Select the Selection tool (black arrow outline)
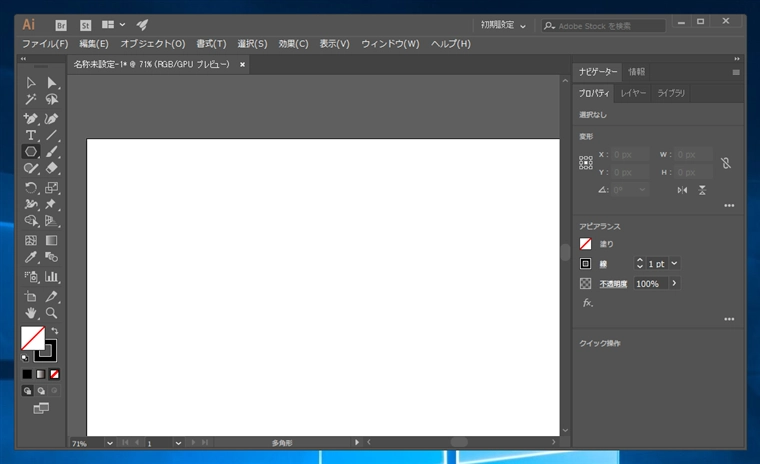This screenshot has height=464, width=760. coord(31,83)
